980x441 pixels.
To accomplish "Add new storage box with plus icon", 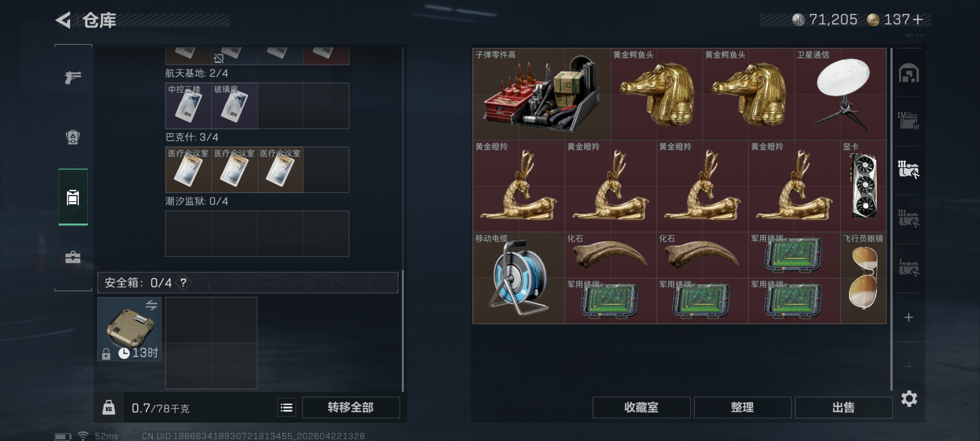I will (908, 317).
